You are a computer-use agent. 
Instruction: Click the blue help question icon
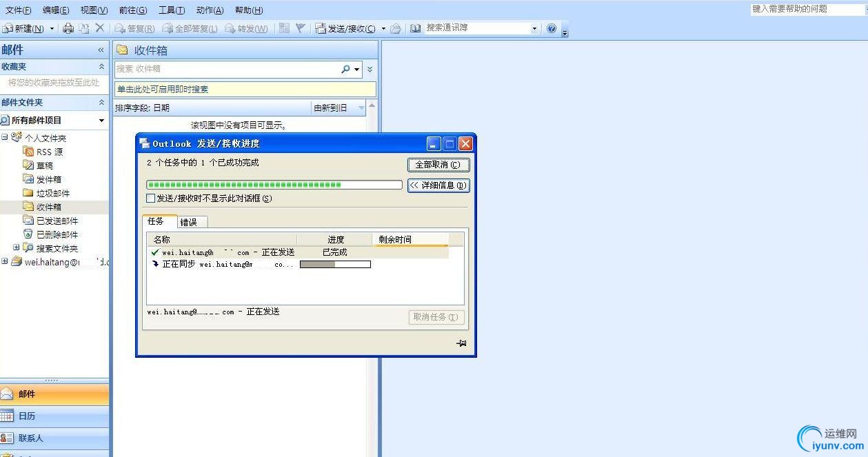point(552,28)
